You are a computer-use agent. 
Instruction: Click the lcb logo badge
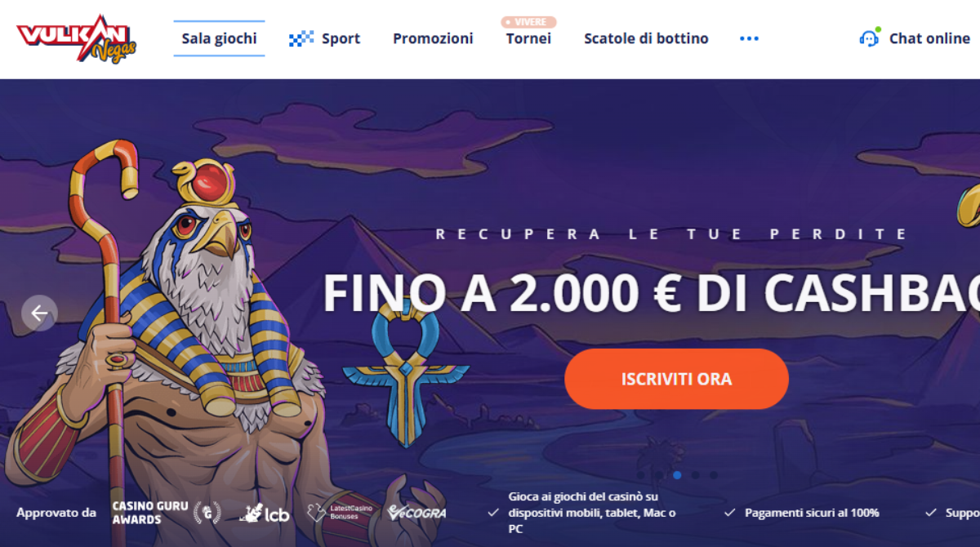pyautogui.click(x=265, y=513)
